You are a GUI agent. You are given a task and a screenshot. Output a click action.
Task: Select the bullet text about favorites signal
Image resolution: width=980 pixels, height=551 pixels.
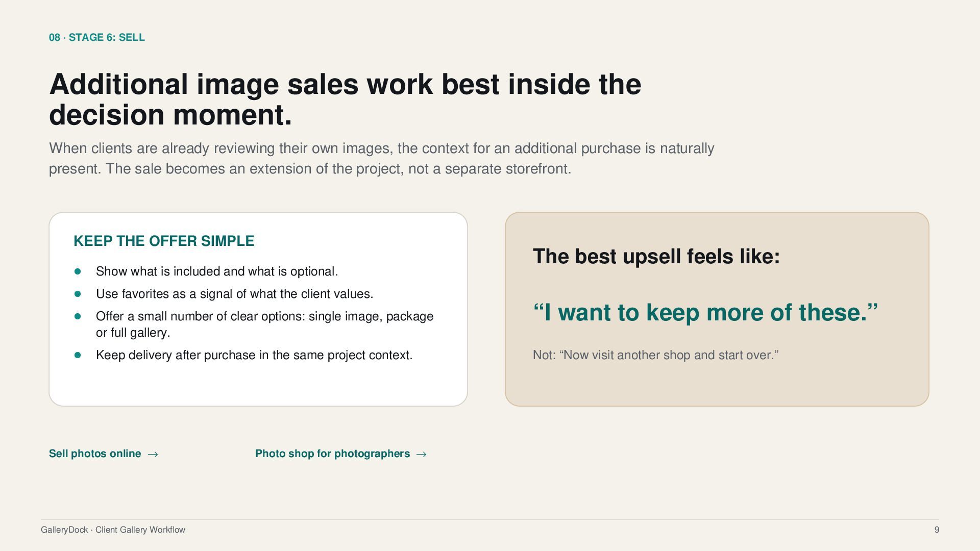coord(234,294)
